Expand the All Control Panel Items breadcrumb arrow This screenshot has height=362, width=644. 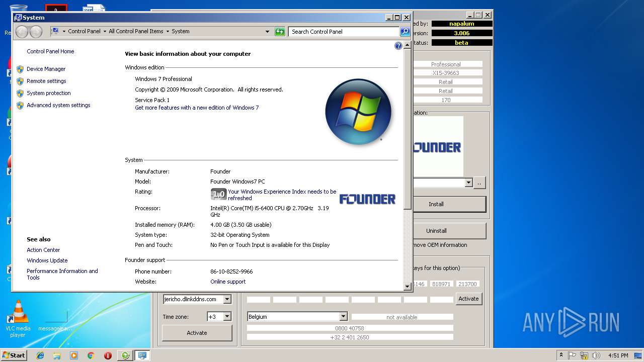168,32
